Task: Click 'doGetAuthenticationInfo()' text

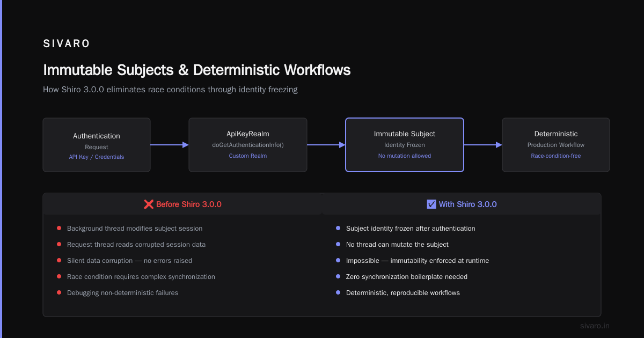Action: [x=248, y=145]
